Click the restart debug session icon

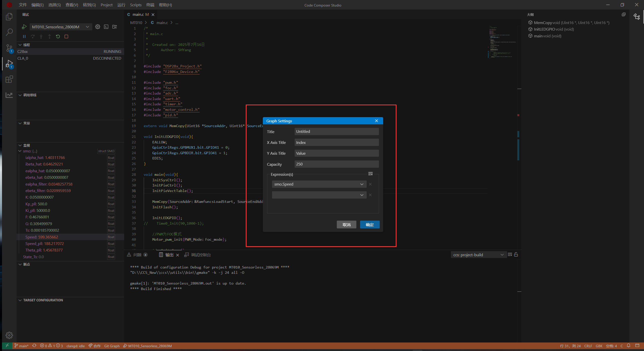58,36
